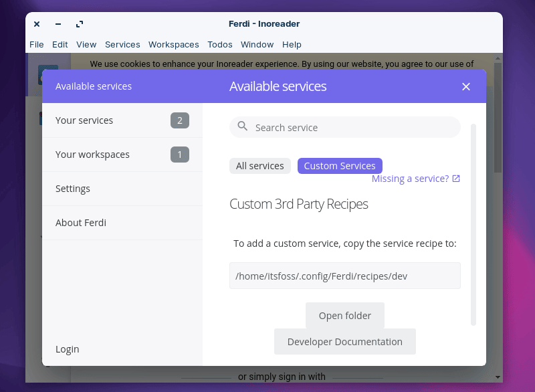
Task: Open the Workspaces menu
Action: point(173,45)
